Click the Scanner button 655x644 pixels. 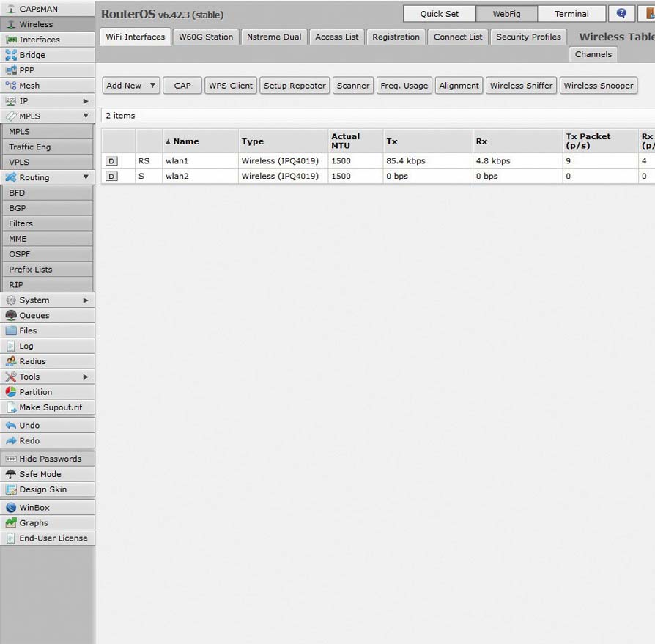pos(353,86)
